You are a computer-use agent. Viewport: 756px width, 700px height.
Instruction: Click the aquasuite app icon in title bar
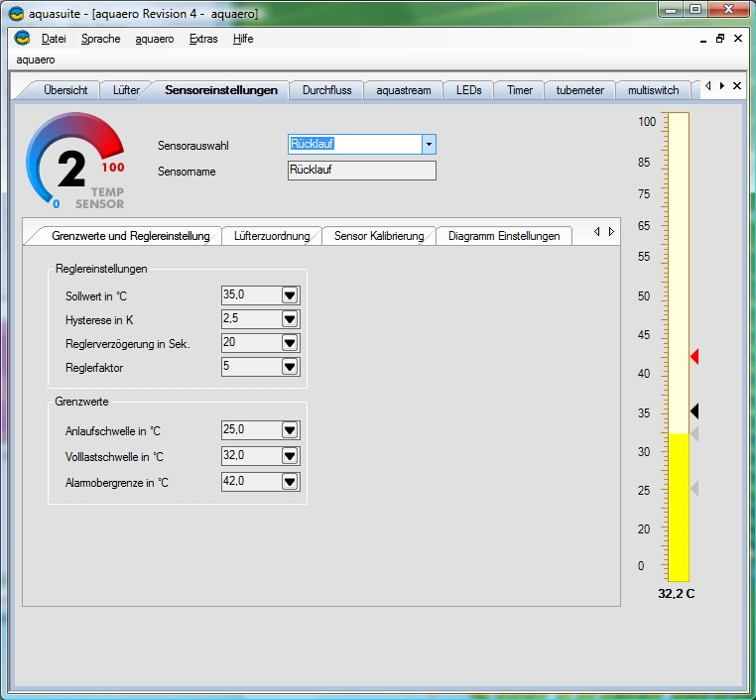[15, 12]
